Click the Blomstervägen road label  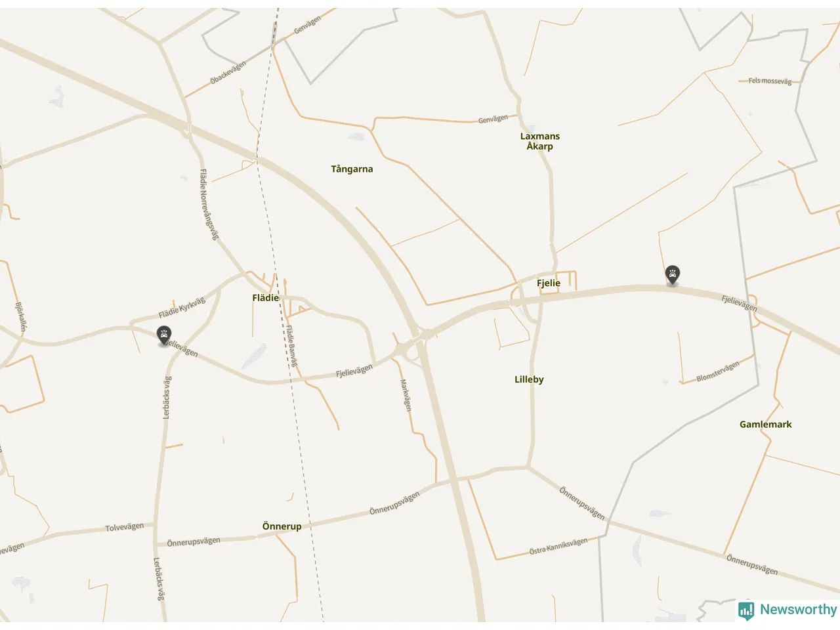coord(718,371)
